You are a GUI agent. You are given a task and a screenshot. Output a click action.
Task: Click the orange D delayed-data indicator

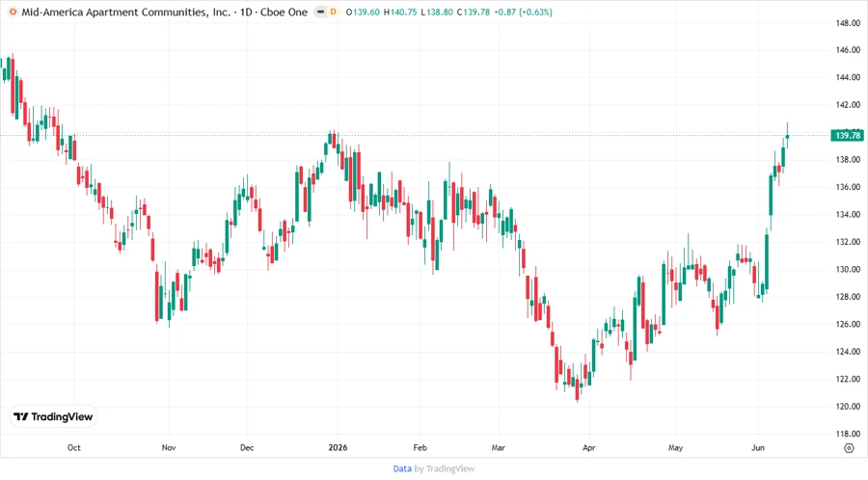[x=334, y=12]
